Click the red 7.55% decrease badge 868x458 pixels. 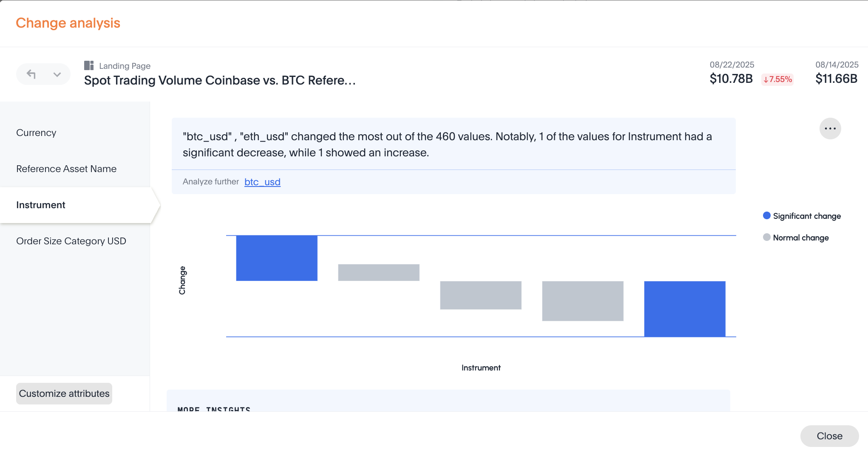click(777, 79)
